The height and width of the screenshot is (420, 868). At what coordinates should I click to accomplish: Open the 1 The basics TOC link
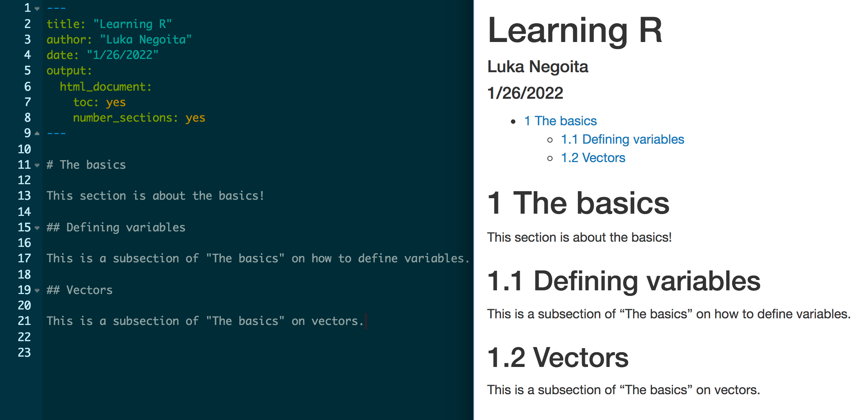[x=559, y=121]
